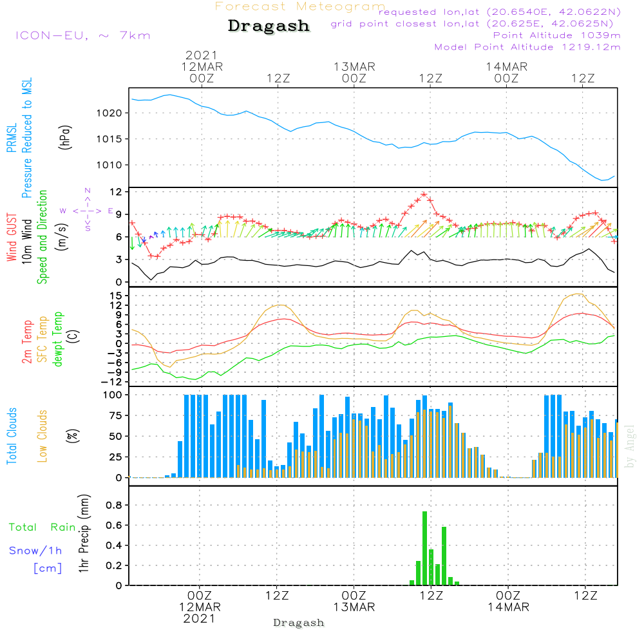
Task: Click the green dewpt Temp label
Action: click(x=59, y=339)
